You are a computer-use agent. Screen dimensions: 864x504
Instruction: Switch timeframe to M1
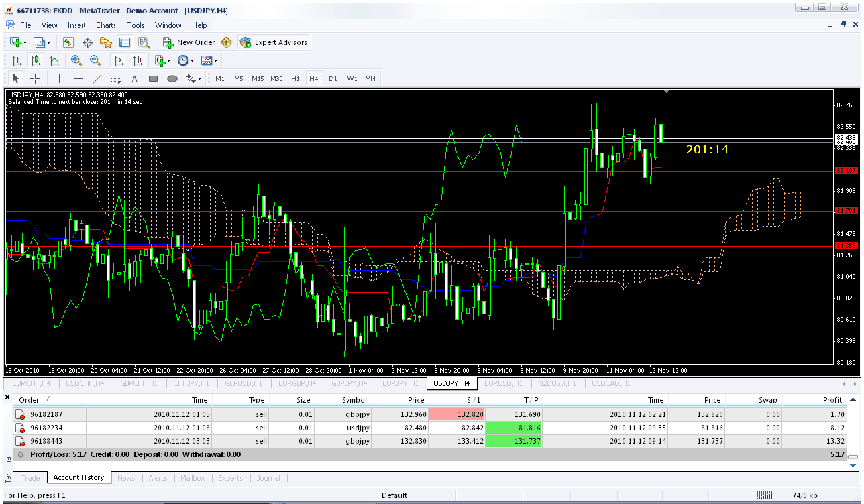coord(220,78)
